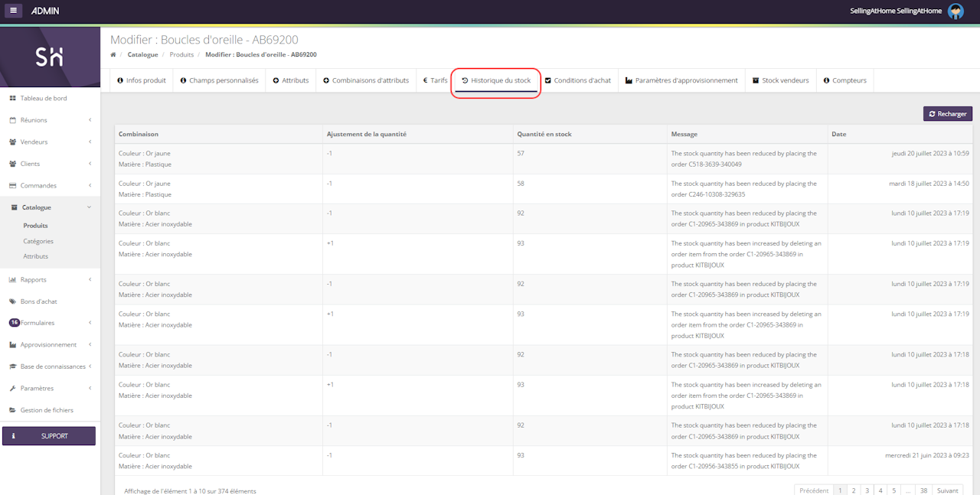Click the Catalogue breadcrumb link
This screenshot has width=980, height=495.
142,55
